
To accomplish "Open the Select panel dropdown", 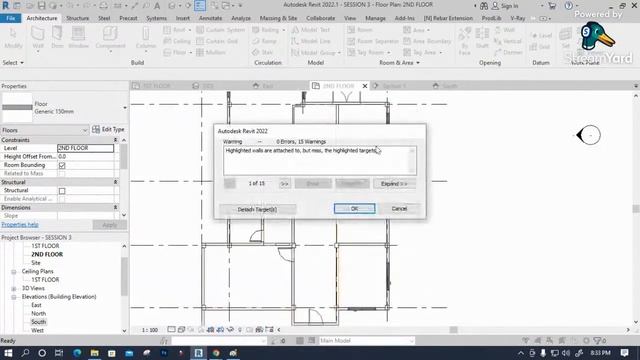I will click(x=13, y=62).
